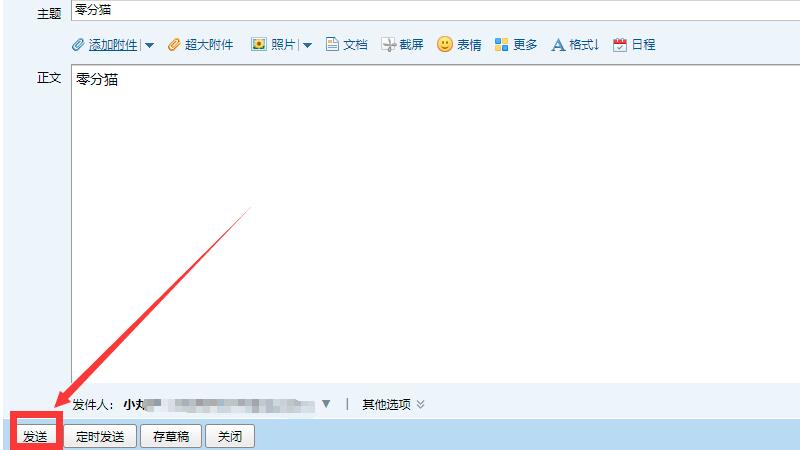Click the 关闭 button at bottom
The image size is (800, 450).
tap(230, 437)
